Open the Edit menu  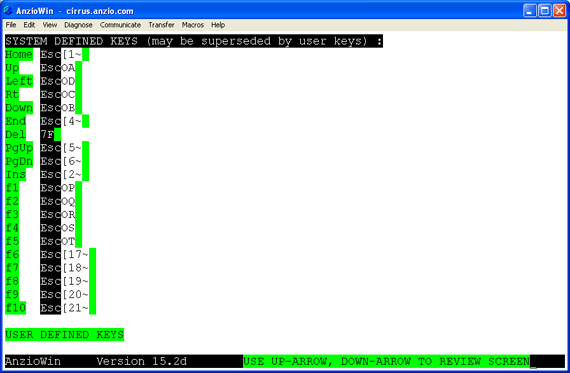coord(29,25)
